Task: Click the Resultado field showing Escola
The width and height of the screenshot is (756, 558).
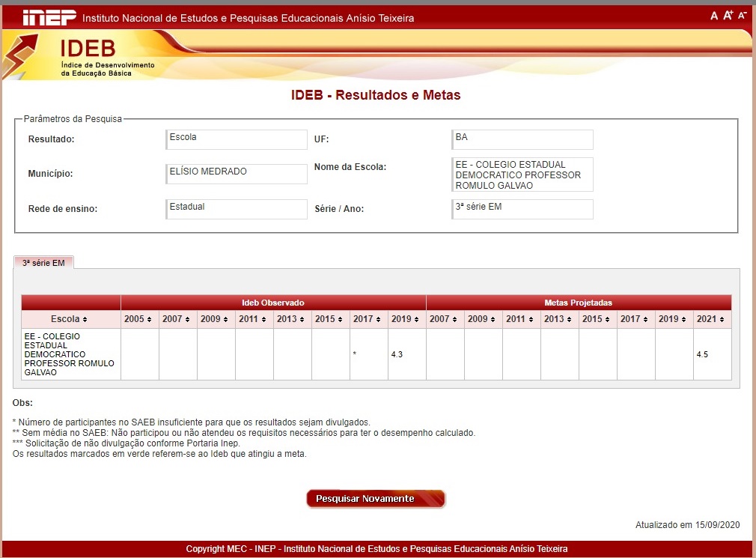Action: tap(237, 139)
